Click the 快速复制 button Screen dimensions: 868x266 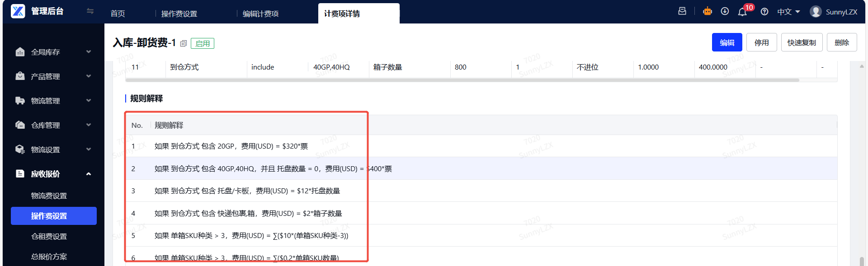coord(802,42)
